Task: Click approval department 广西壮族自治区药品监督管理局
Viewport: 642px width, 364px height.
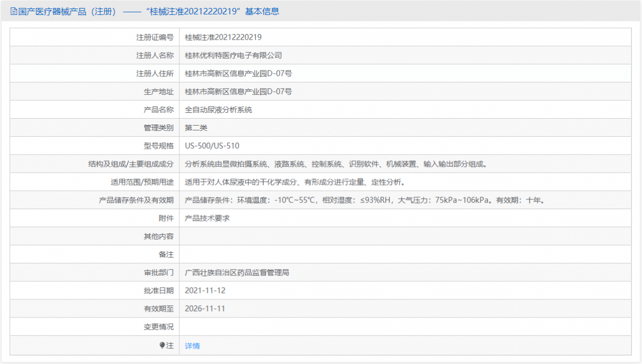Action: tap(237, 273)
